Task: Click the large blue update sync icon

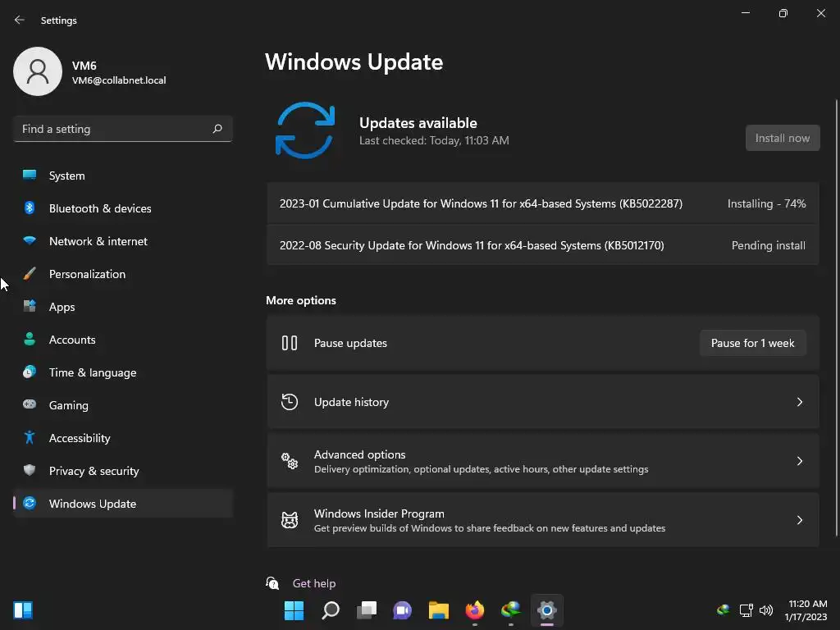Action: point(305,130)
